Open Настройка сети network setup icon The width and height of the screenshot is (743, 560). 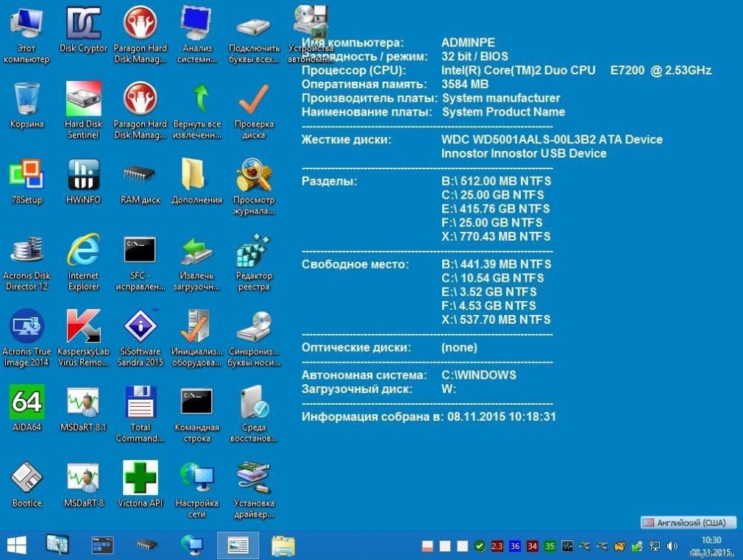[197, 490]
